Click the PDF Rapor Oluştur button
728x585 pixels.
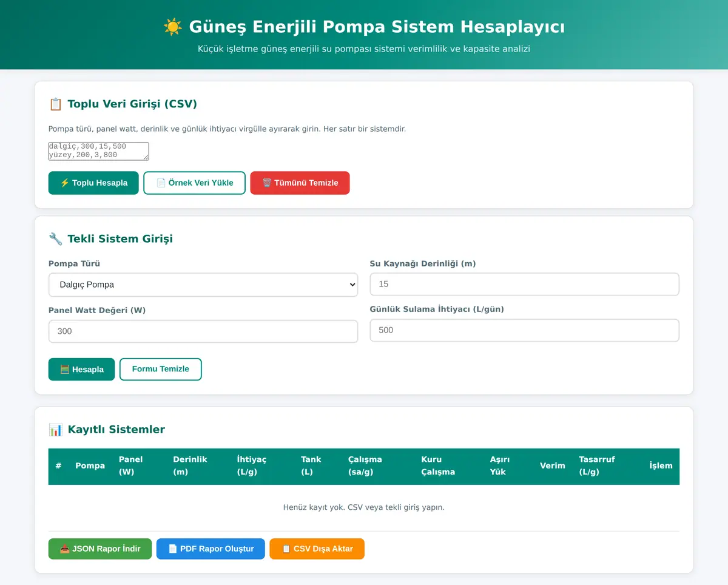pyautogui.click(x=211, y=549)
